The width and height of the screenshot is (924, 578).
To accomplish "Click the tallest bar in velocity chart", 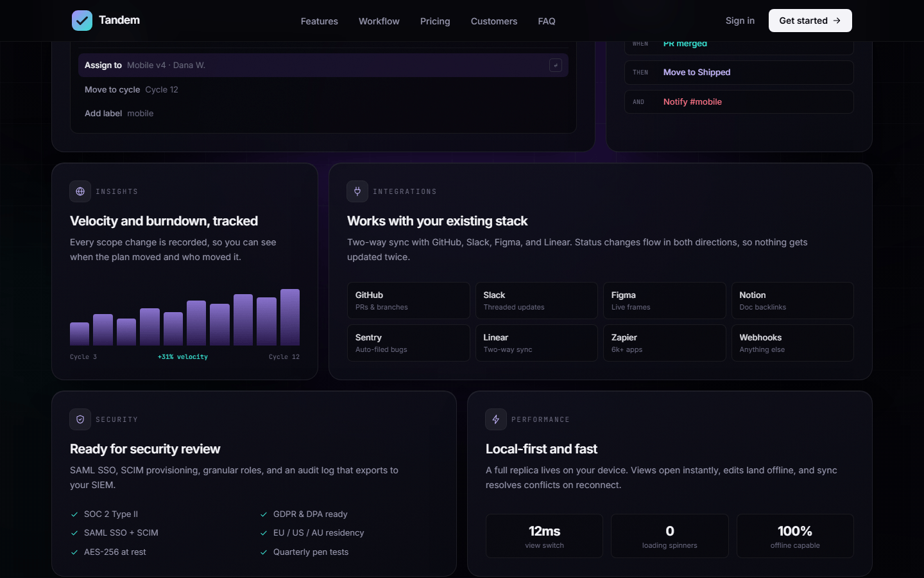I will point(290,317).
